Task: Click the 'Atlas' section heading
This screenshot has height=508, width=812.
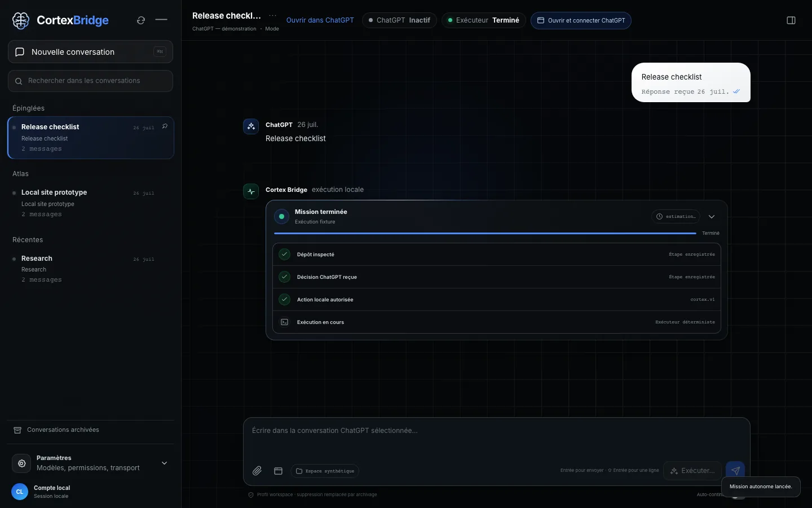Action: point(20,174)
